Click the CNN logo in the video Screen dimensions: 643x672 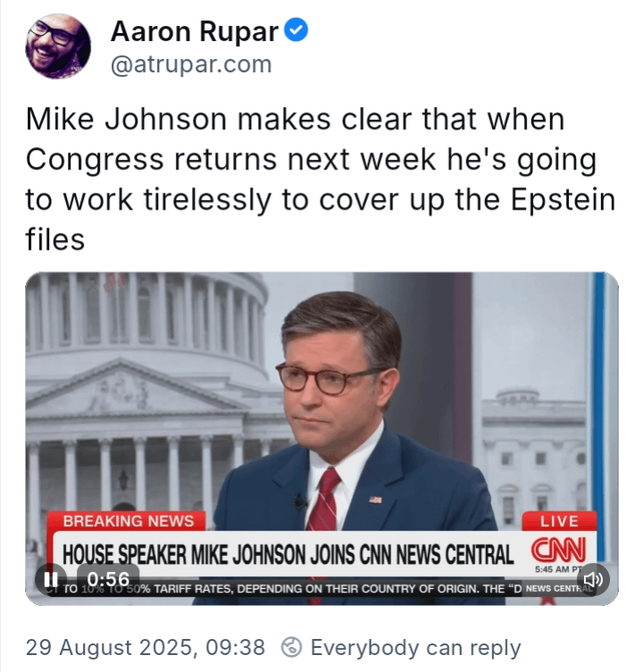(558, 550)
